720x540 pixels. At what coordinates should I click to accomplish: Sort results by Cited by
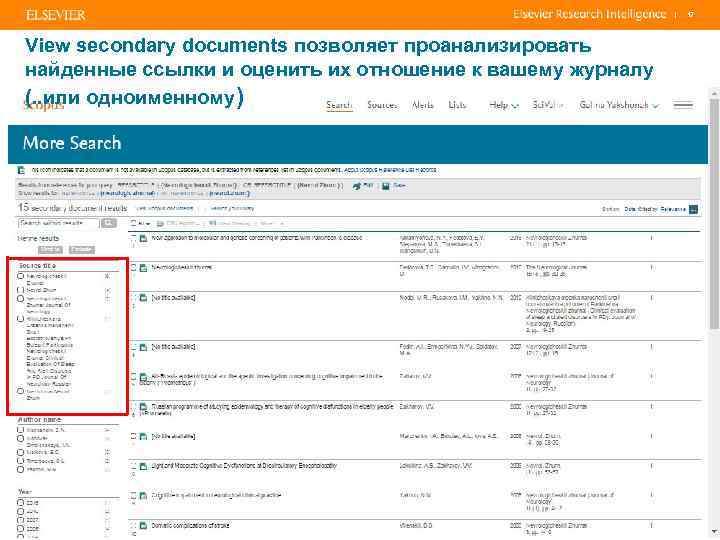point(648,209)
